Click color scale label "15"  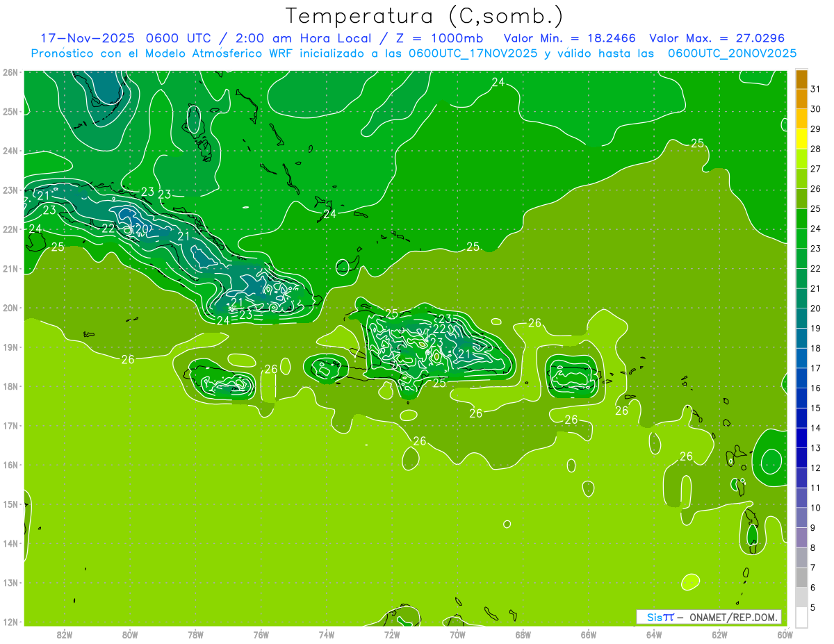pyautogui.click(x=816, y=408)
